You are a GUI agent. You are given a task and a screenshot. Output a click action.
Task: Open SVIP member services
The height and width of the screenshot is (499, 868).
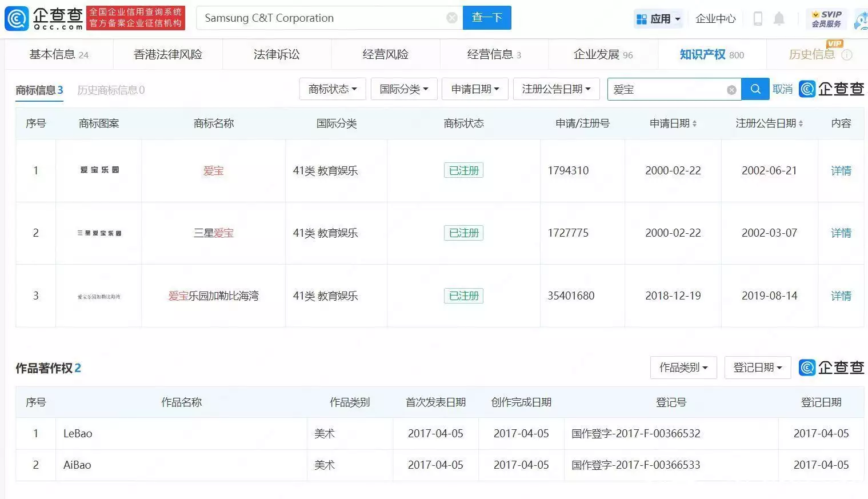click(826, 18)
